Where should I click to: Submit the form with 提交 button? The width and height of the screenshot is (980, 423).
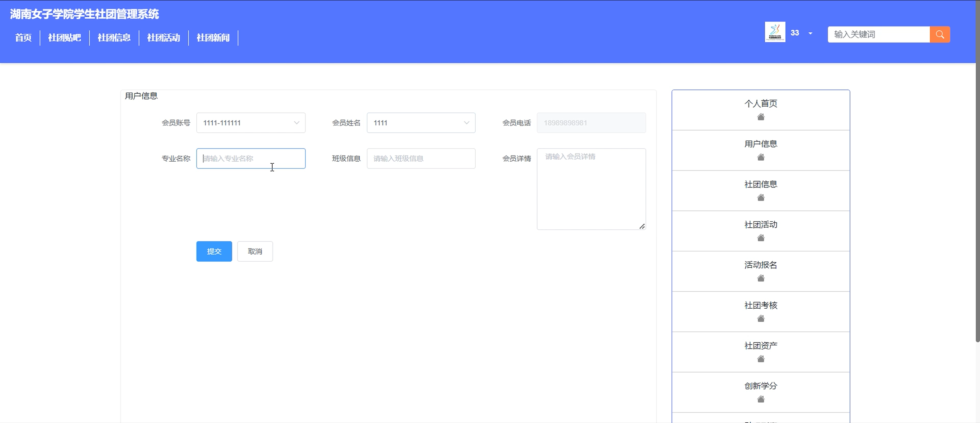214,251
